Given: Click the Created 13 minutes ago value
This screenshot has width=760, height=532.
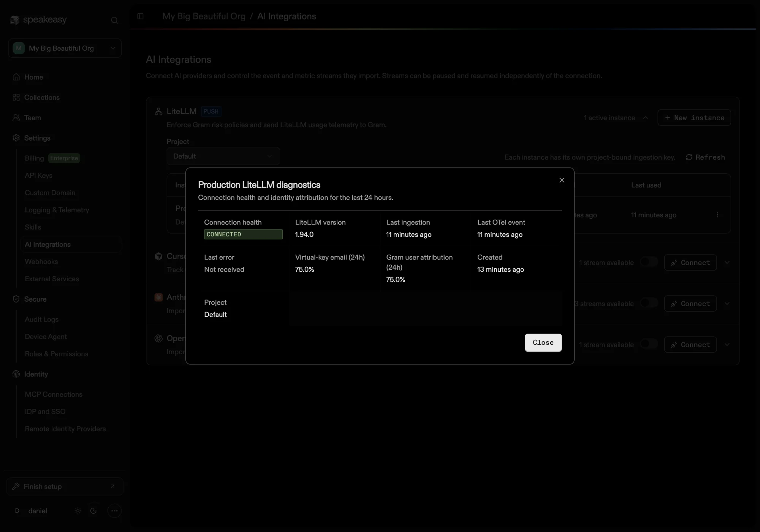Looking at the screenshot, I should pyautogui.click(x=500, y=269).
